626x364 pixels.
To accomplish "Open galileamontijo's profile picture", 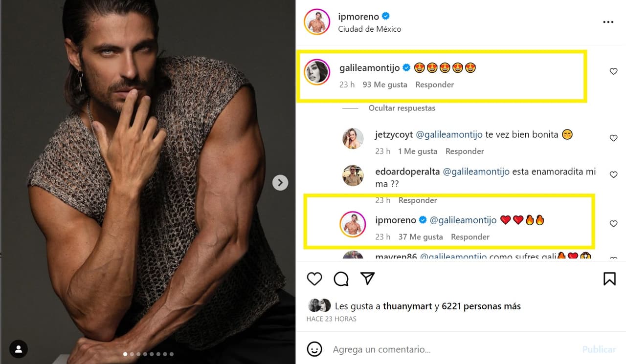I will tap(316, 73).
